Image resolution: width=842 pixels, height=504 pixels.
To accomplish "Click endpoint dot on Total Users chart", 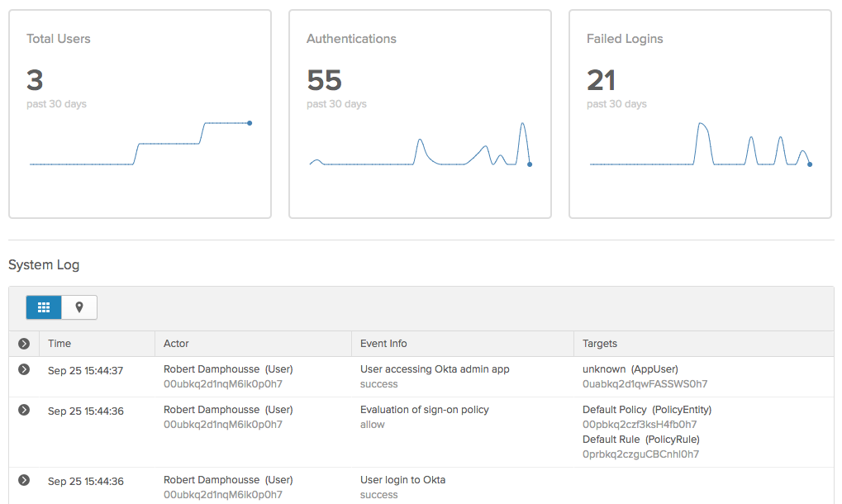I will 250,123.
